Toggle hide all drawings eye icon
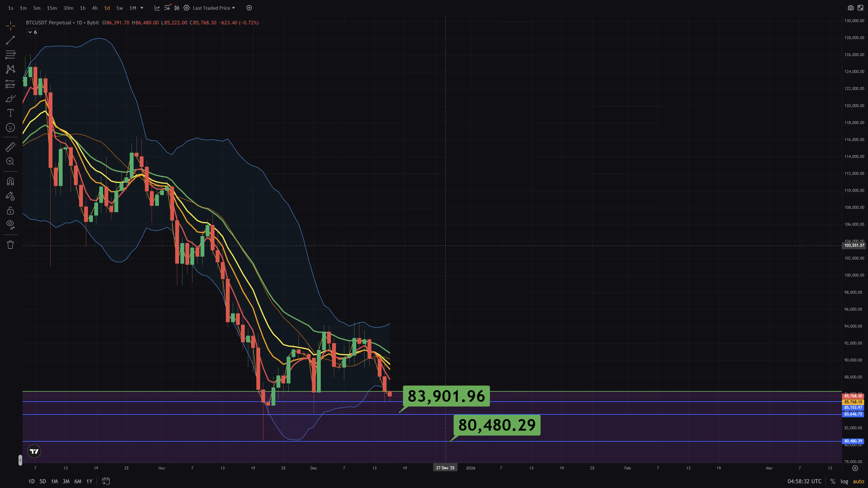 [10, 224]
